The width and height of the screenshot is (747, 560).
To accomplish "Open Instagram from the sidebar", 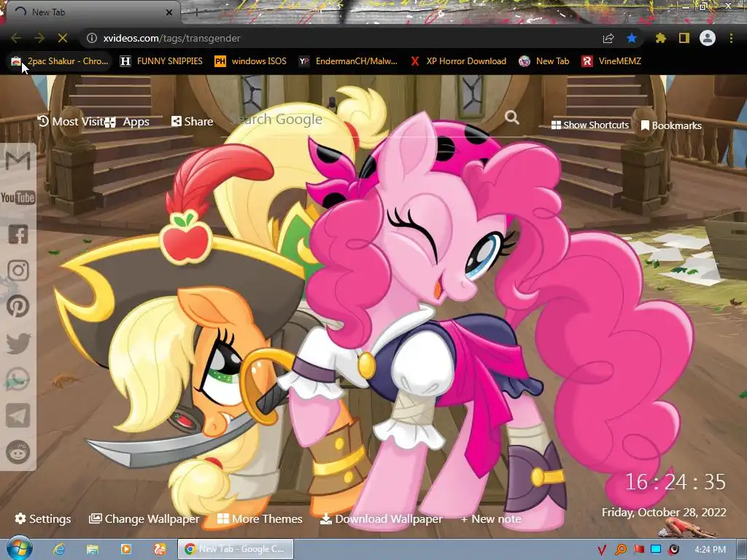I will coord(18,271).
